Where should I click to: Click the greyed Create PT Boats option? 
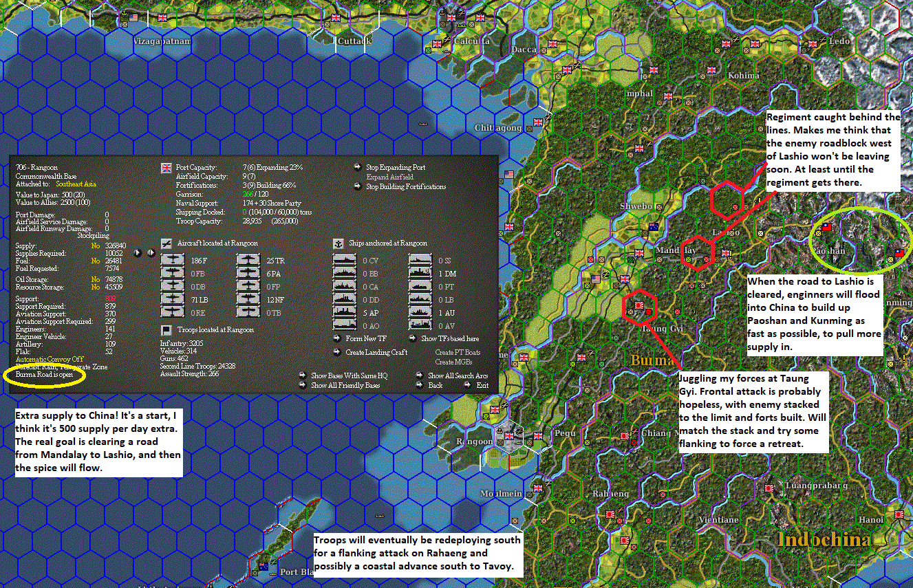(x=458, y=352)
